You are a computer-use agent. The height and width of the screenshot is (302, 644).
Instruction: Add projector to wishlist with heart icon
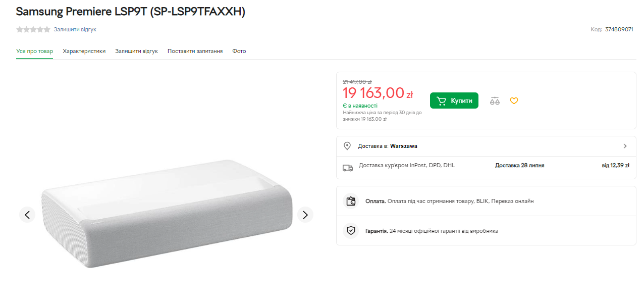(x=514, y=101)
